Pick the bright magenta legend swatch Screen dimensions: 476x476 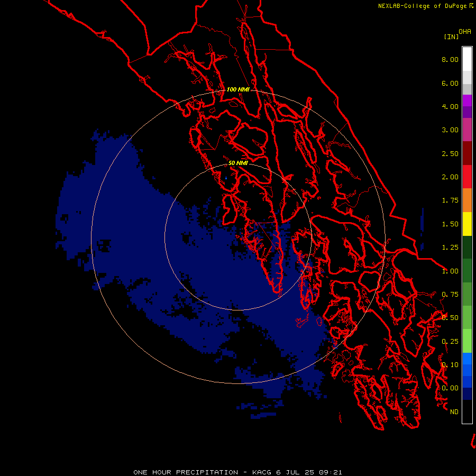[467, 100]
